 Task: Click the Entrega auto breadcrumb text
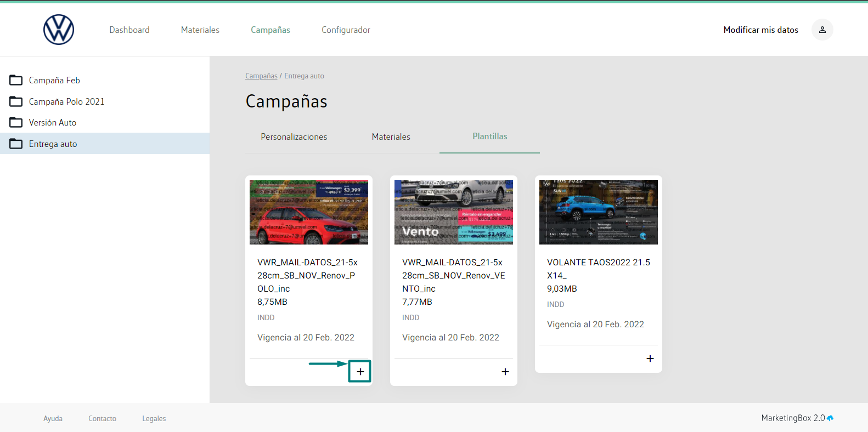click(x=304, y=76)
